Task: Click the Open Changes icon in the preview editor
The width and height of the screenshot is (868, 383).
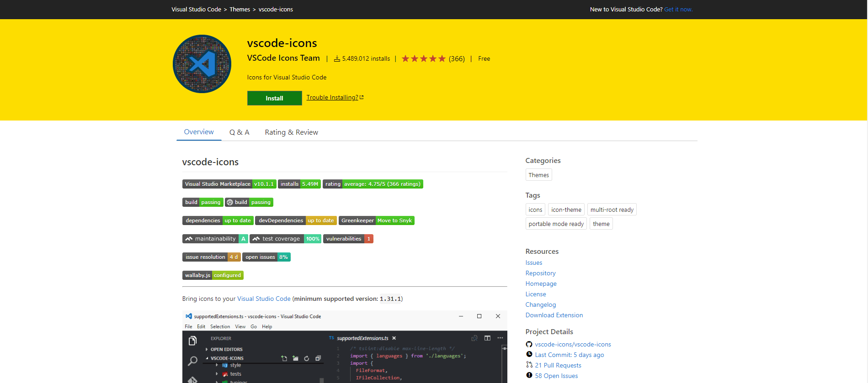Action: (474, 338)
